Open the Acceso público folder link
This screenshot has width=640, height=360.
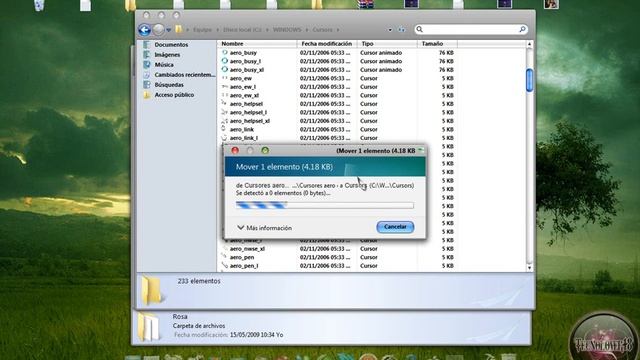174,95
